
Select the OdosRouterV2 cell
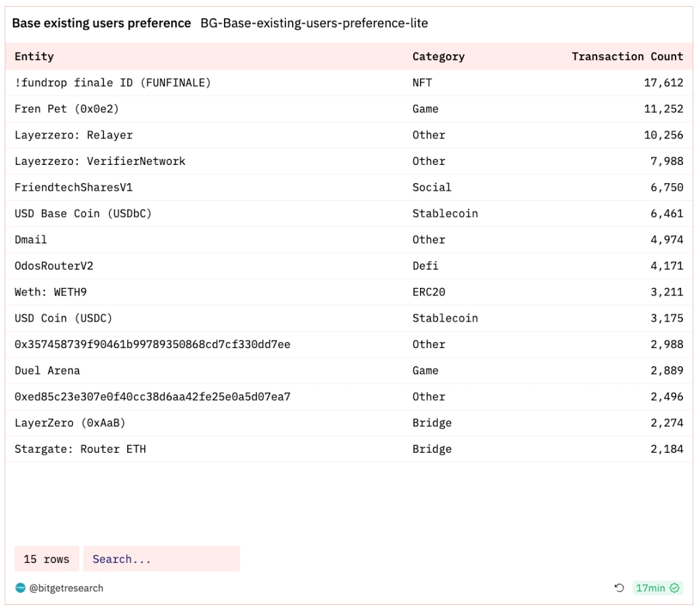(x=54, y=266)
